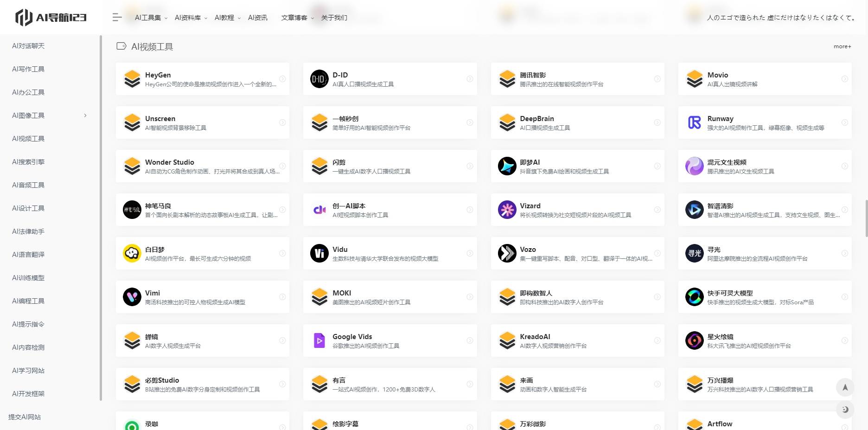Screen dimensions: 868x430
Task: Select AI对话聊天 in sidebar
Action: [28, 46]
